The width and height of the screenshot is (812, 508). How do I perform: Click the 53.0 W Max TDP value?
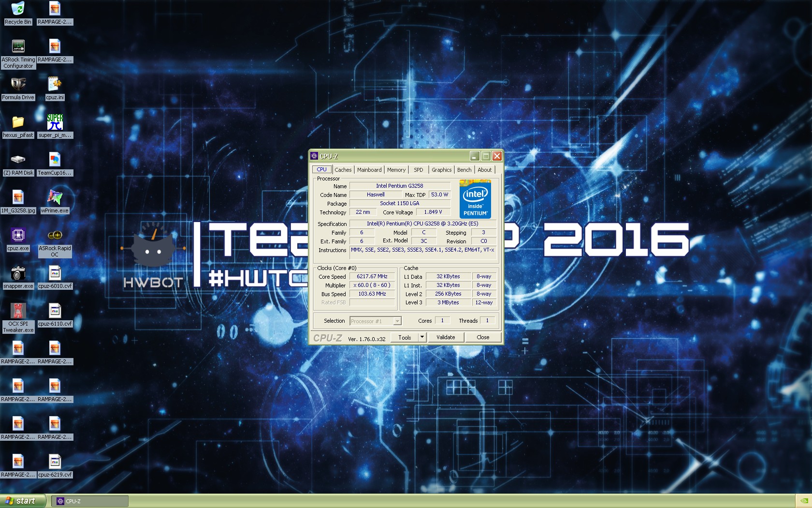[x=440, y=194]
